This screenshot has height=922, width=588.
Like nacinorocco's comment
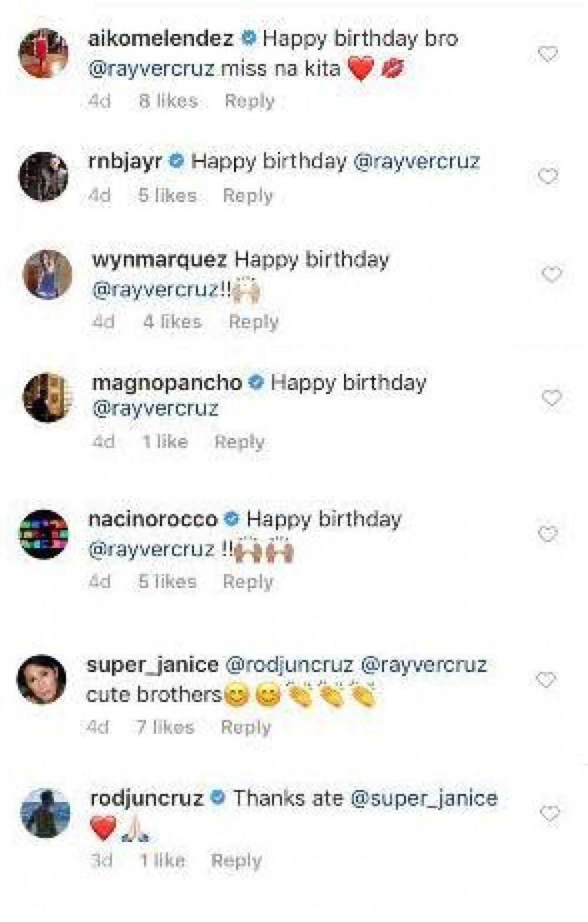(x=547, y=534)
